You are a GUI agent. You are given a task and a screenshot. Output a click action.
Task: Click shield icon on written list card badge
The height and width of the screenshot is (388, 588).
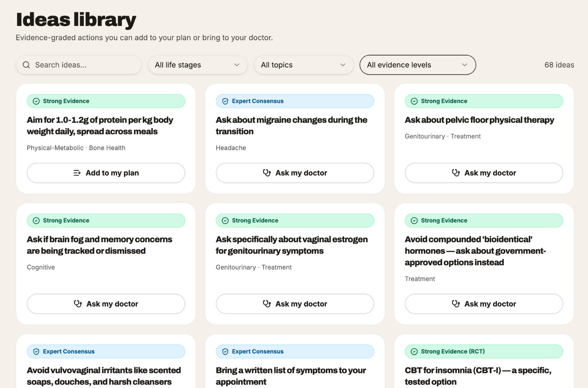coord(225,351)
